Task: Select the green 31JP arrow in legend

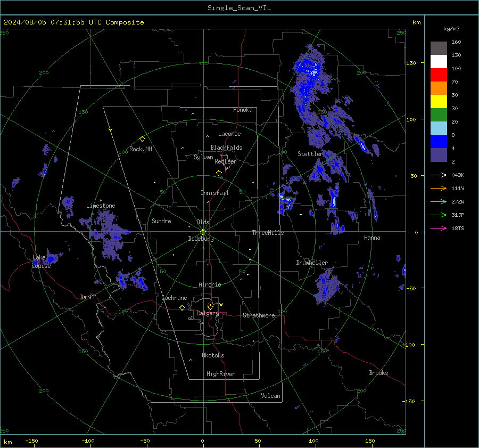Action: click(439, 215)
